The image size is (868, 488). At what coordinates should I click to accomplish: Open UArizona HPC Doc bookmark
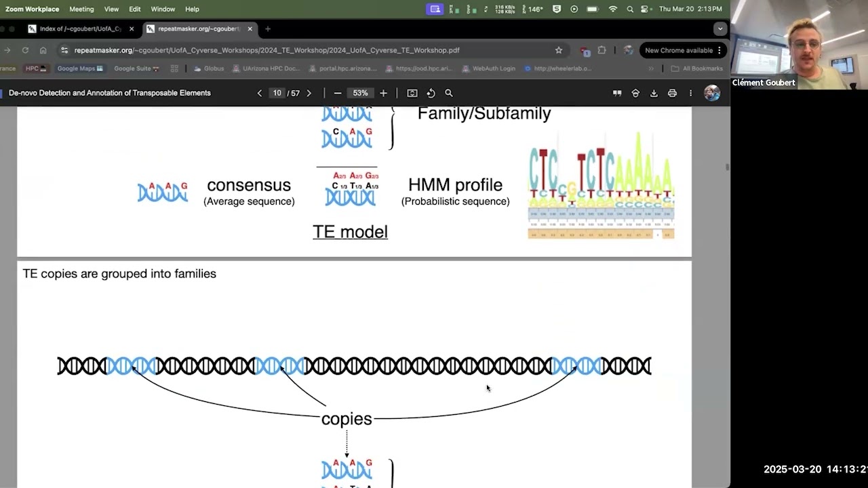266,68
